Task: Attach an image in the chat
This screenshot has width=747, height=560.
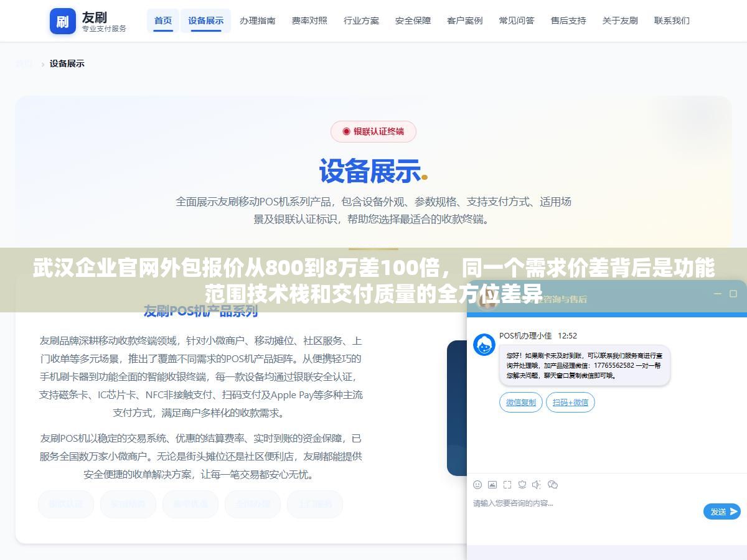Action: pyautogui.click(x=492, y=485)
